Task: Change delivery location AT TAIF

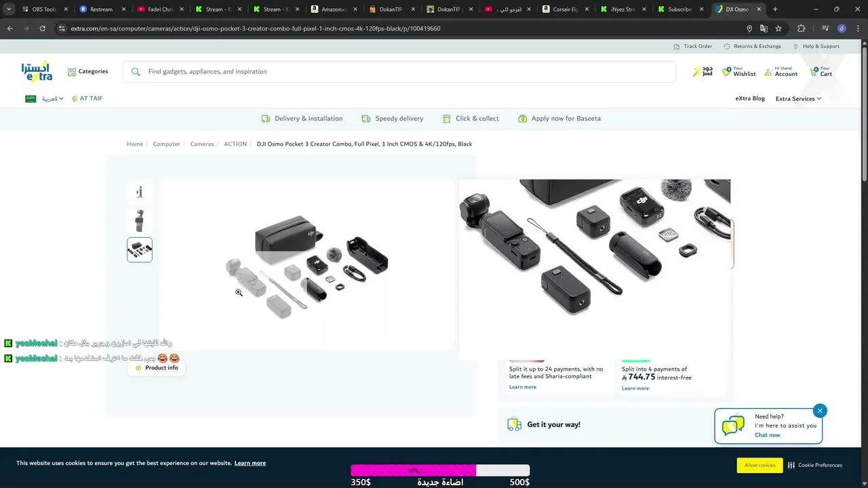Action: 87,98
